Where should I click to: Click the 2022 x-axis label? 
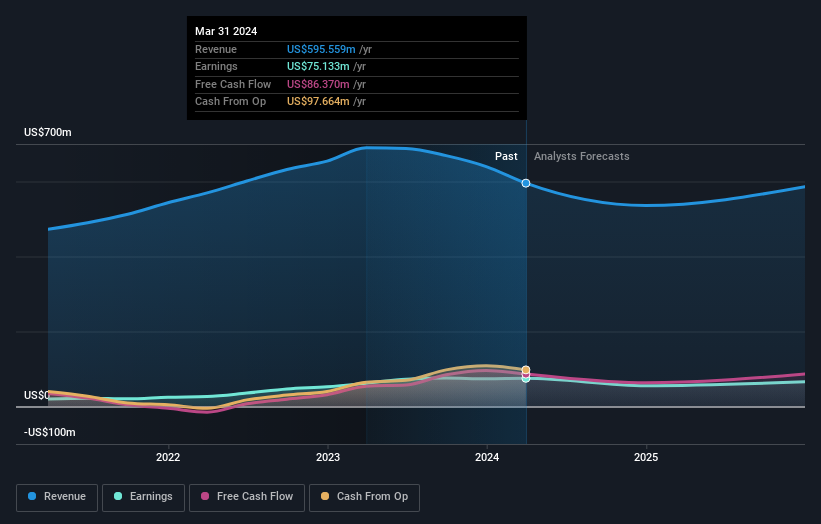click(168, 457)
